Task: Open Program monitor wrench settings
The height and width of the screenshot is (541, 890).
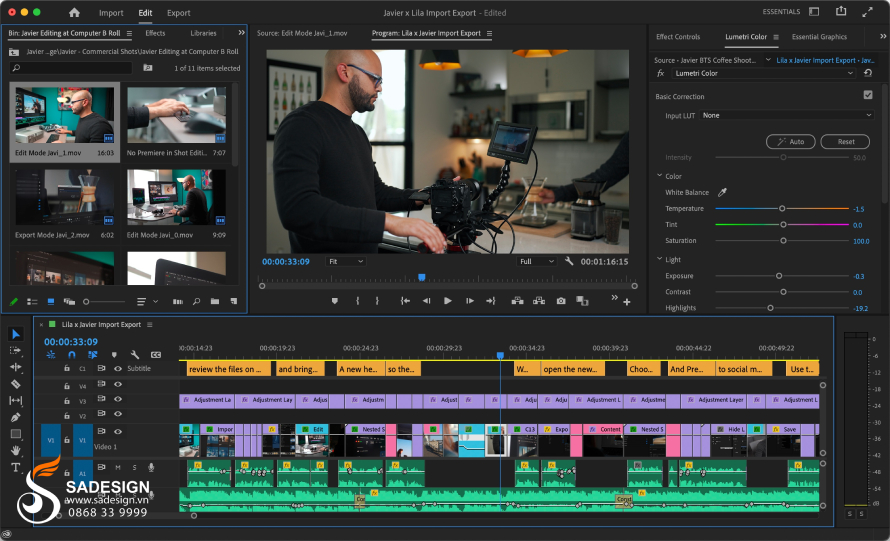Action: coord(569,261)
